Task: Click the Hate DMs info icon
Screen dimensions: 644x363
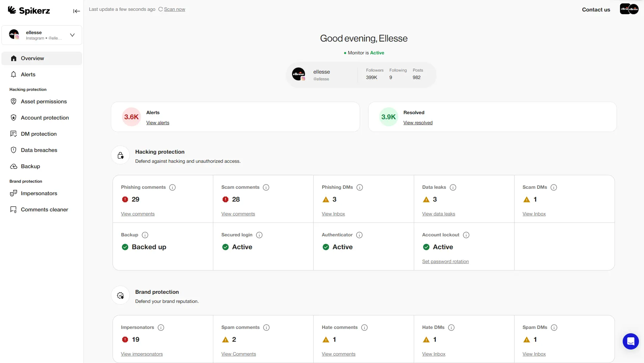Action: point(451,328)
